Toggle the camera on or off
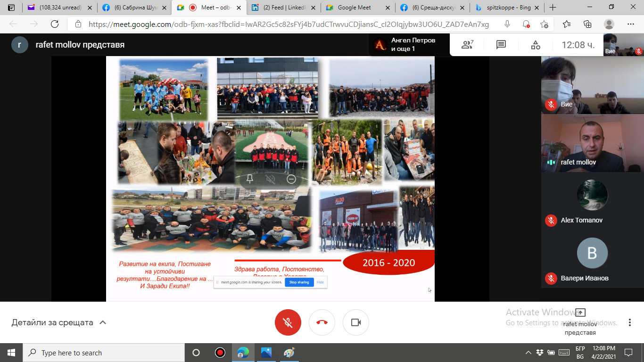644x362 pixels. pyautogui.click(x=356, y=322)
